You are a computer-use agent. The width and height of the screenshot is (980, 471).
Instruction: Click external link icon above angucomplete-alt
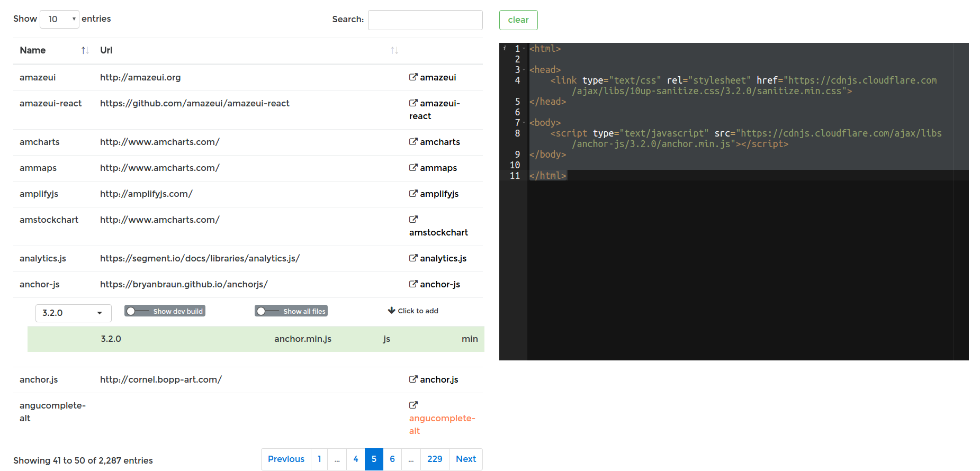click(x=413, y=405)
